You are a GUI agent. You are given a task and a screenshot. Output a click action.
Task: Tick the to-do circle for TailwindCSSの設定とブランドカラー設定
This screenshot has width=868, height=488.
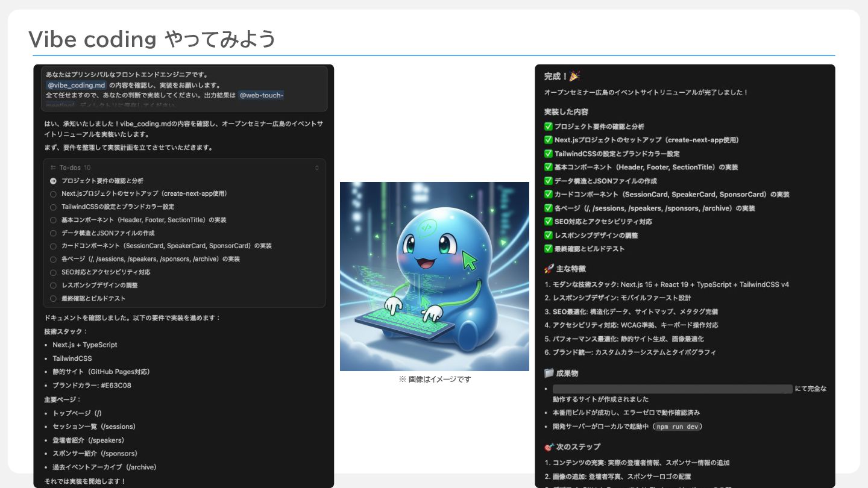click(x=53, y=207)
